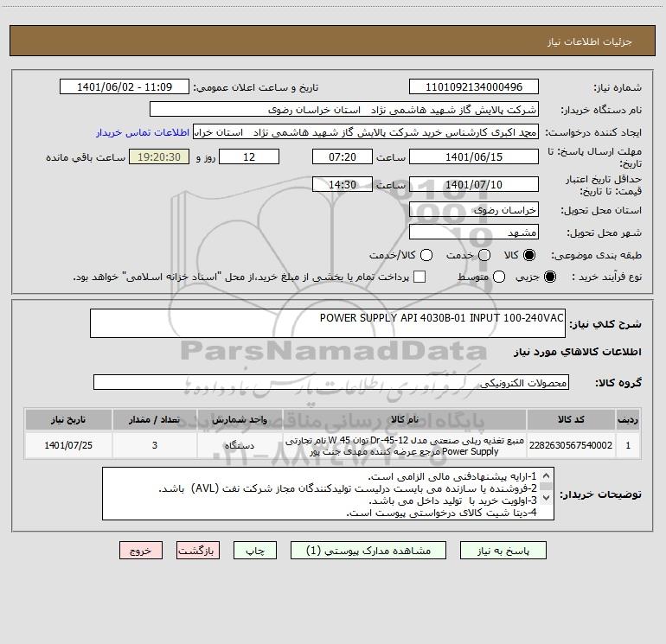Click the need date cell 1401/07/25
The height and width of the screenshot is (644, 666).
point(68,445)
